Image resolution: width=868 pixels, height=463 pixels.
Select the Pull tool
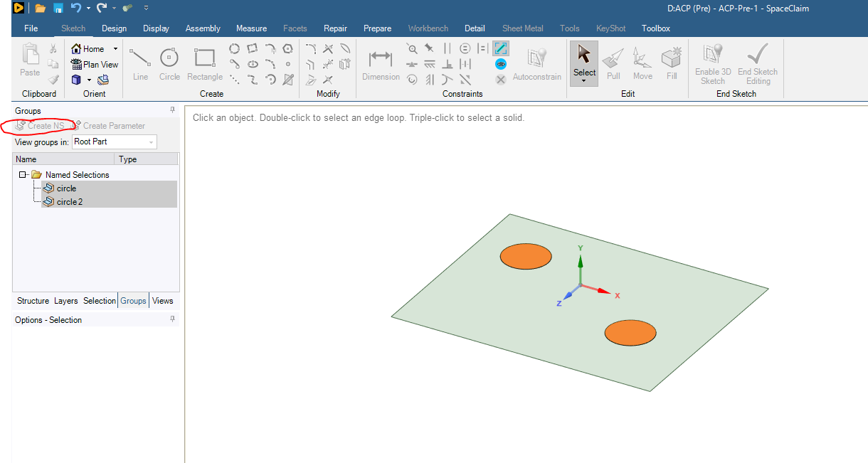[x=613, y=64]
